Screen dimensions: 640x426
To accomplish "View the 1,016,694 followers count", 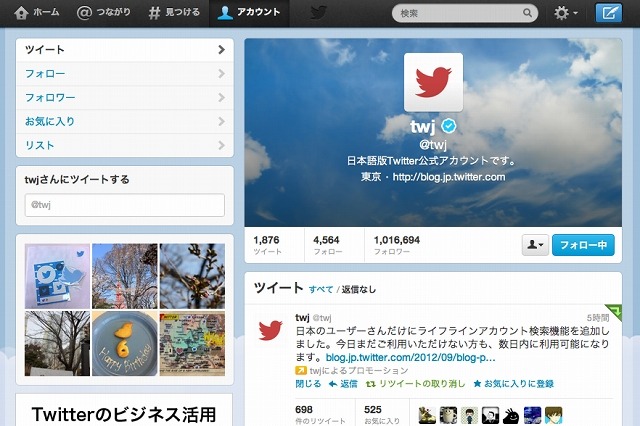I will pyautogui.click(x=397, y=245).
